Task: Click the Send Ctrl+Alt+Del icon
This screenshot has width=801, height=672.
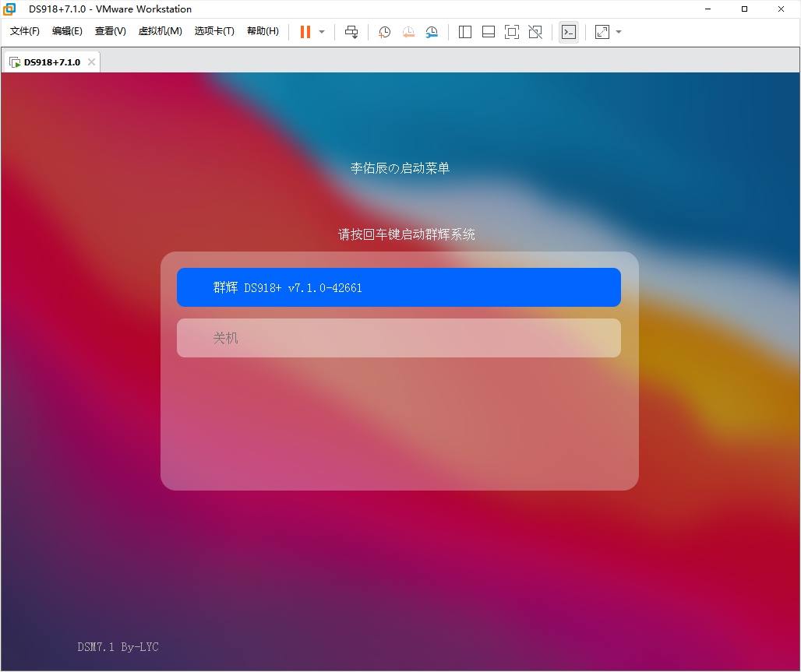Action: pyautogui.click(x=351, y=32)
